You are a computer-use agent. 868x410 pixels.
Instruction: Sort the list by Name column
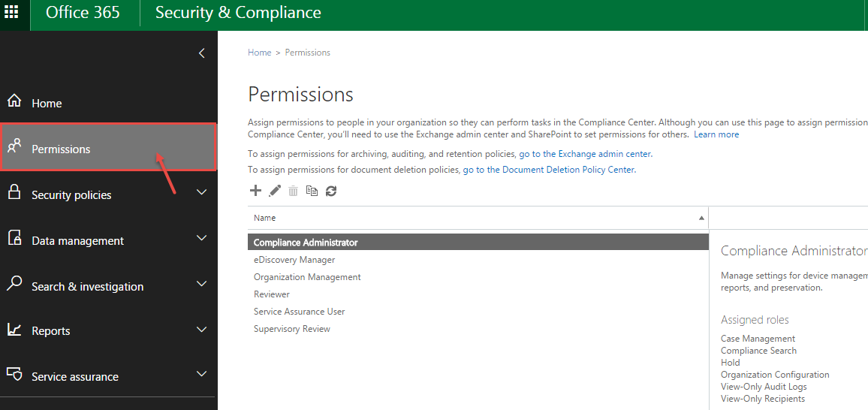tap(478, 218)
